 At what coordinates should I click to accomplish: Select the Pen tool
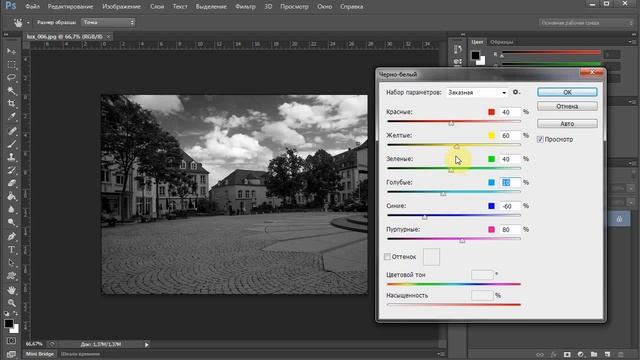pos(11,236)
